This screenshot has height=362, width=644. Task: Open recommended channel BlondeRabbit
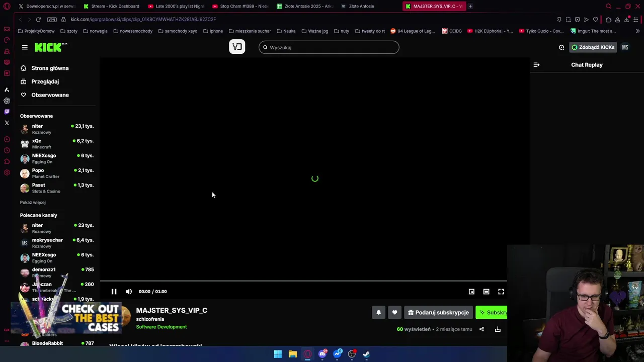pyautogui.click(x=57, y=343)
